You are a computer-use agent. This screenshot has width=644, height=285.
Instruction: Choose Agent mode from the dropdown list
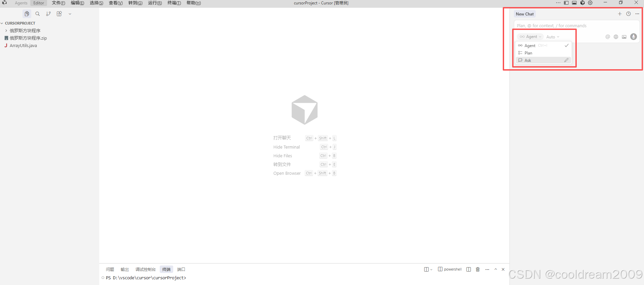543,45
